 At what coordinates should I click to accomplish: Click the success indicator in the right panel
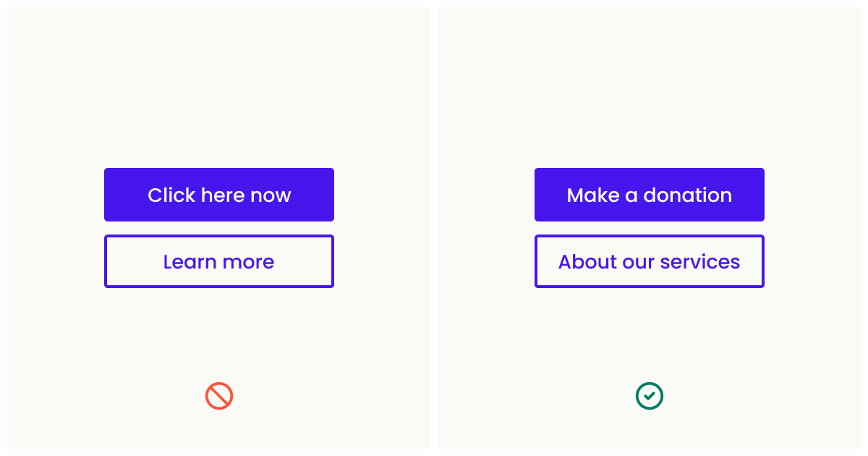coord(649,395)
